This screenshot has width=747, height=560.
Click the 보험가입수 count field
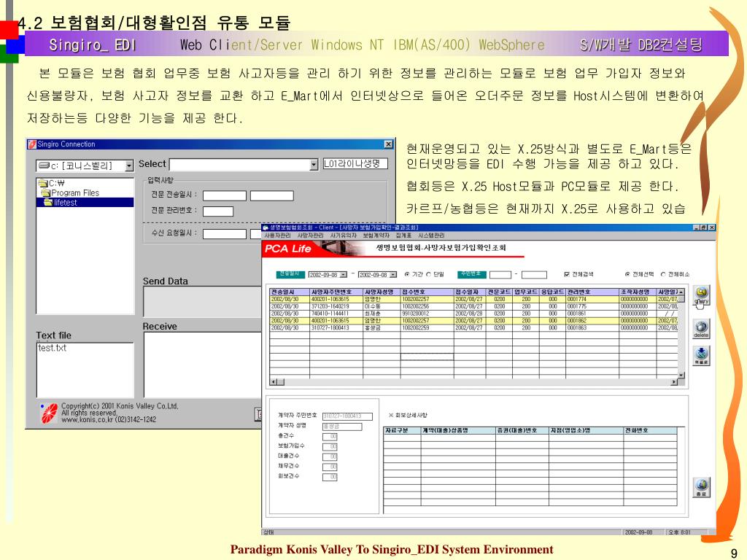[x=330, y=447]
